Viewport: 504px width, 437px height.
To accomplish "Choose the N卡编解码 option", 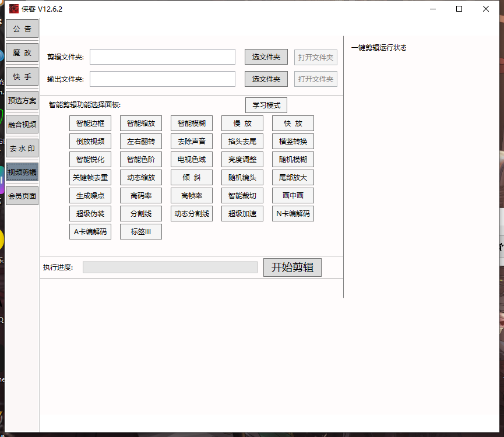I will (x=293, y=214).
